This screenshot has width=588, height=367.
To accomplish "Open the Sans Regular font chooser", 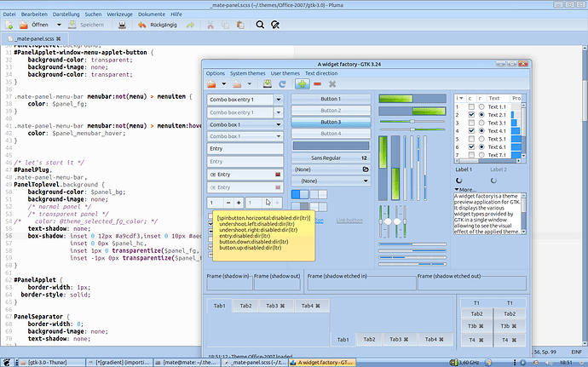I will 331,158.
